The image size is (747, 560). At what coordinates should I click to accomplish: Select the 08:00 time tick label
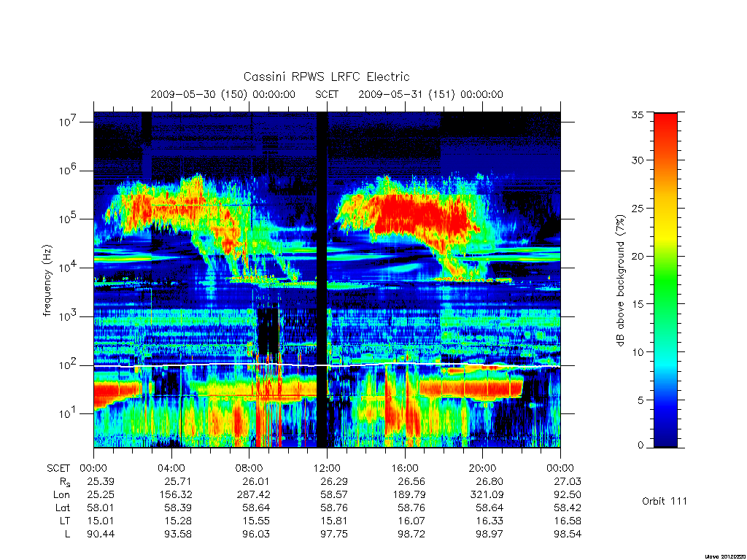[249, 468]
